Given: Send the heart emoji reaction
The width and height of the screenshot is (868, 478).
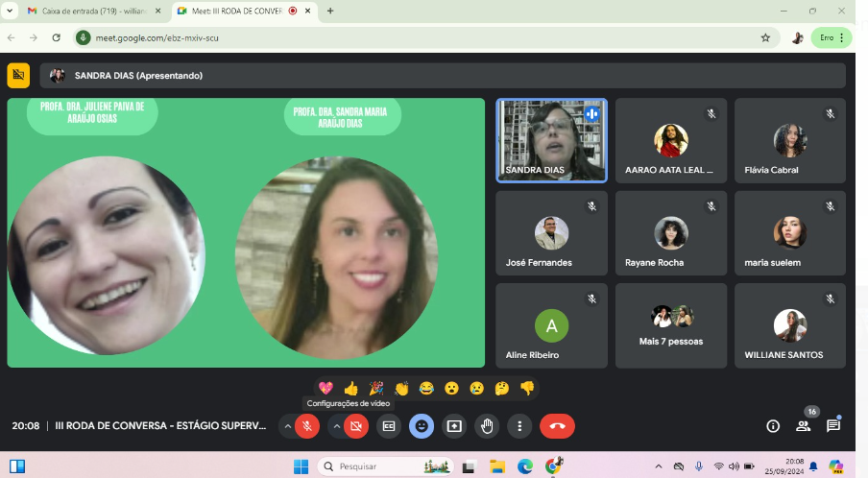Looking at the screenshot, I should click(325, 388).
